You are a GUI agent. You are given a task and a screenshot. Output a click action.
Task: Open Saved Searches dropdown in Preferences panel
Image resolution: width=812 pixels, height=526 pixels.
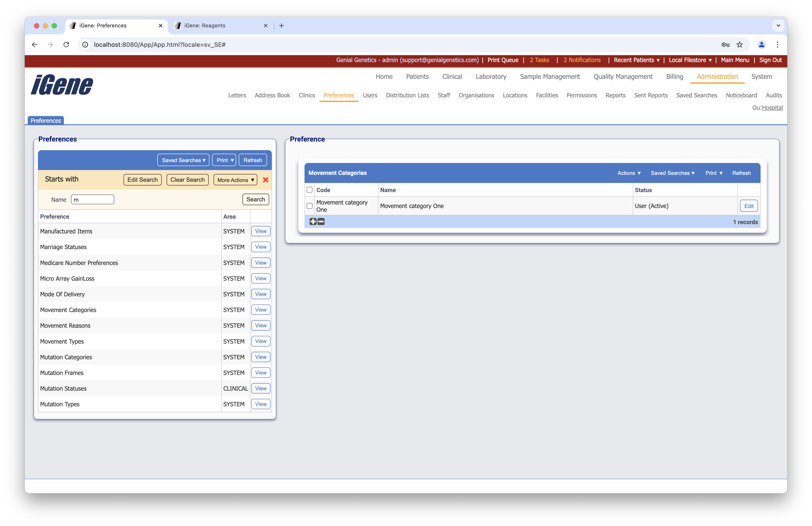pos(183,160)
